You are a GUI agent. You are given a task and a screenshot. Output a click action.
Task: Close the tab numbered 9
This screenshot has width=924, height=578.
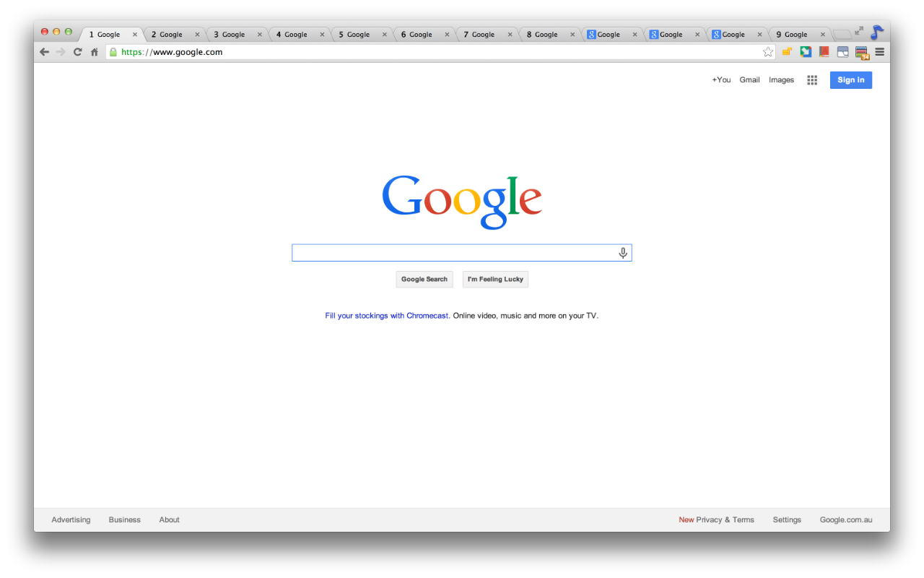(822, 35)
